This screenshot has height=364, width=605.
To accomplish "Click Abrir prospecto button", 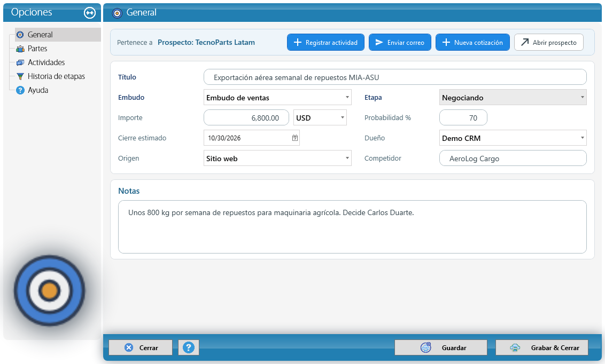I will 549,42.
